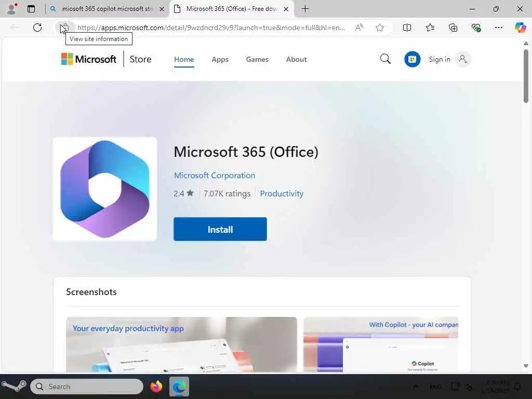Image resolution: width=532 pixels, height=399 pixels.
Task: Go to the Store Home tab
Action: [x=184, y=59]
